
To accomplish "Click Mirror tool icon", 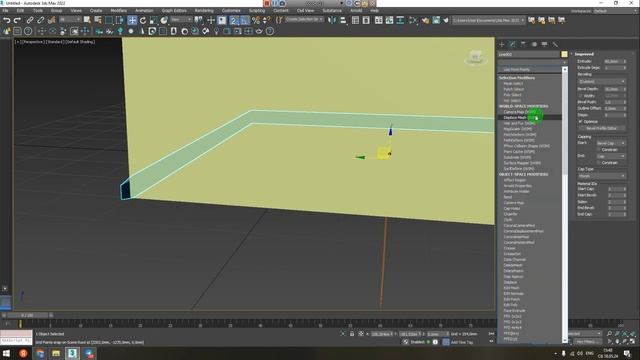I will point(332,20).
